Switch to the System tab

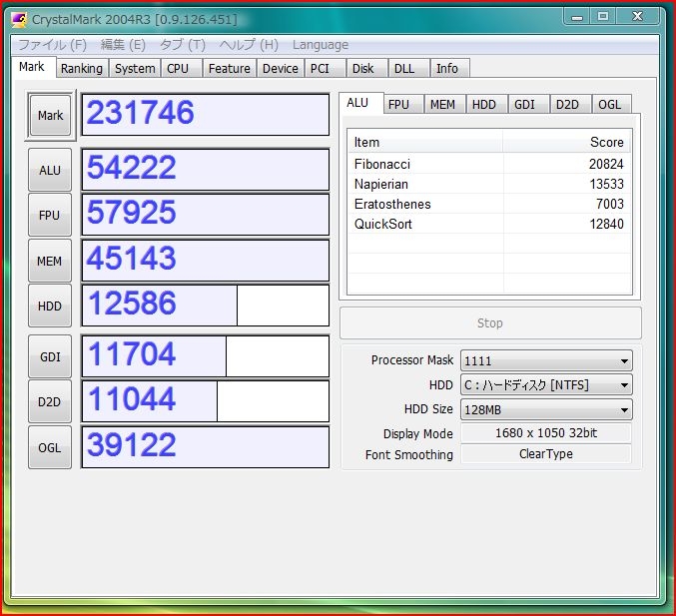tap(134, 69)
